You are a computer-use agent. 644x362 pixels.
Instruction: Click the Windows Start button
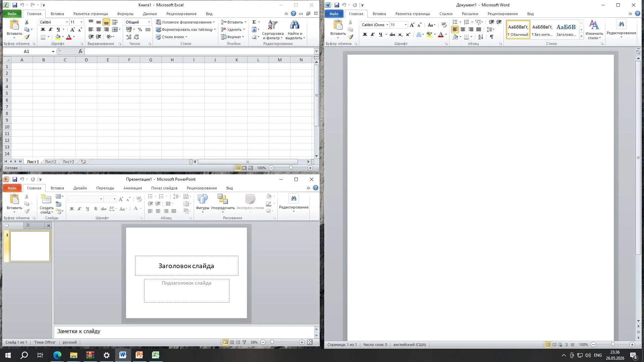coord(8,355)
